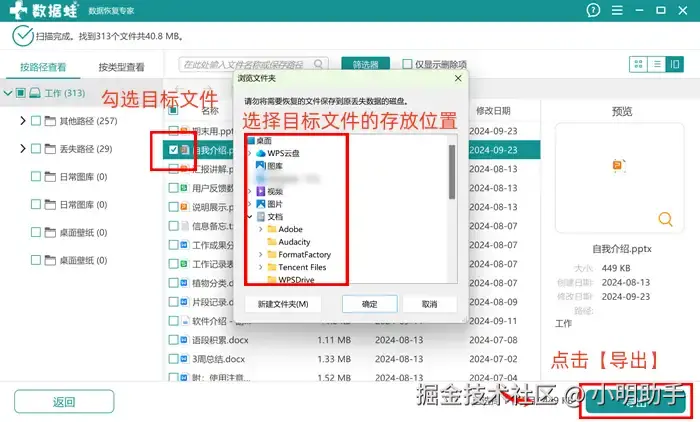Click the 图库 icon in folder dialog

261,166
